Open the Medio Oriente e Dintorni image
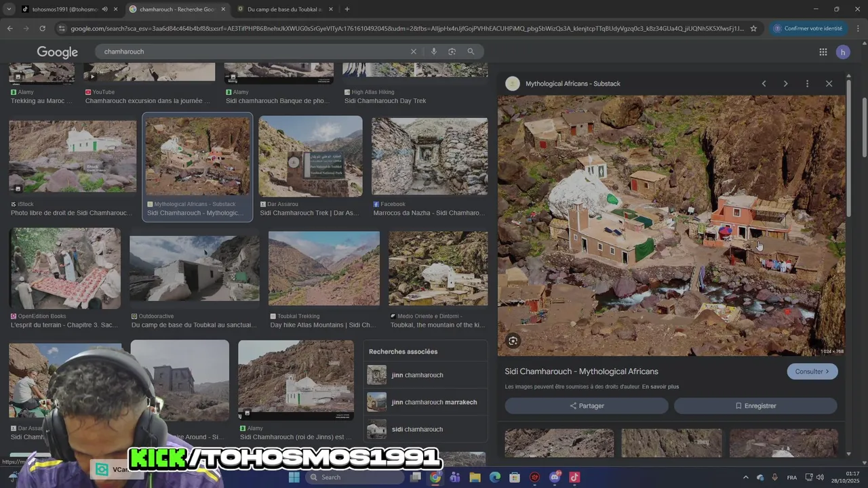868x488 pixels. [x=438, y=268]
